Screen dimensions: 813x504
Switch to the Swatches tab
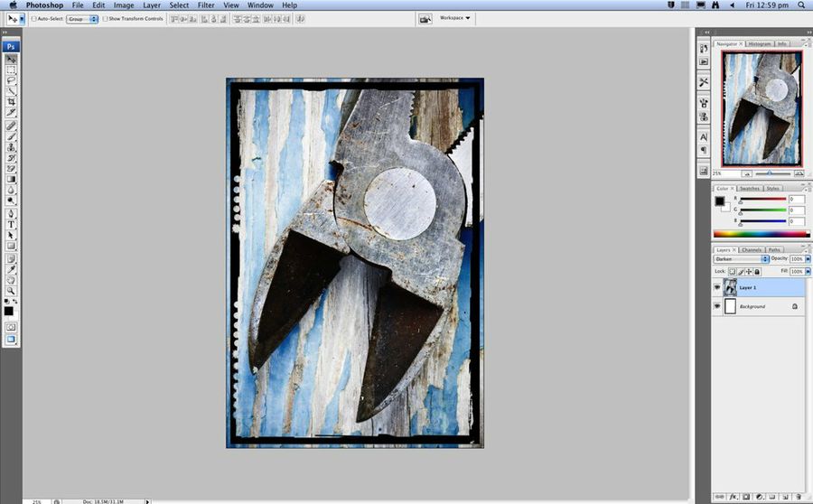click(749, 189)
